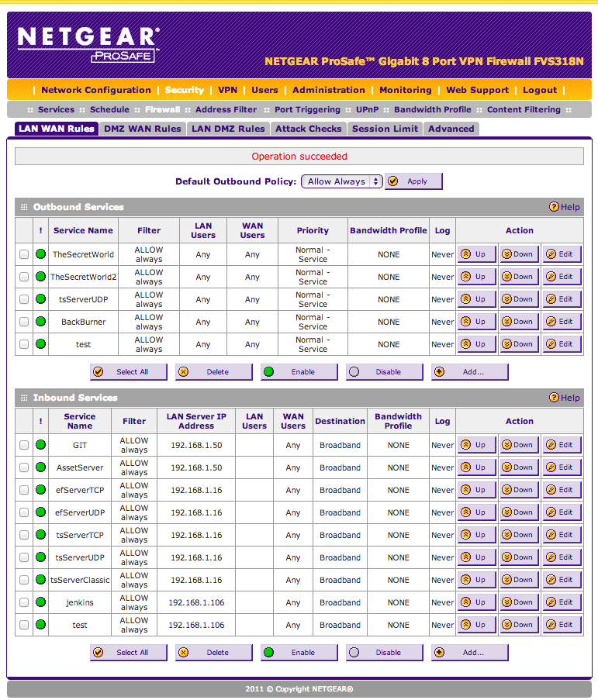
Task: Open Help for Outbound Services
Action: point(565,207)
